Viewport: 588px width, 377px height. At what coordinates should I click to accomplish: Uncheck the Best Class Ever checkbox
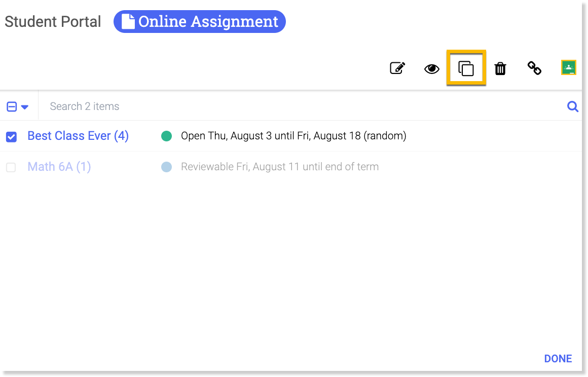(x=11, y=137)
